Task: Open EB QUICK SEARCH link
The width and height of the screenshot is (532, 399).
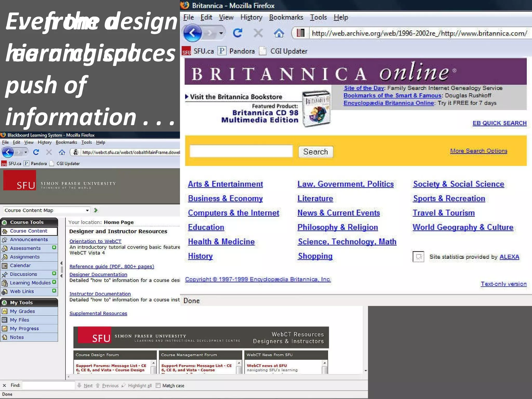Action: 500,123
